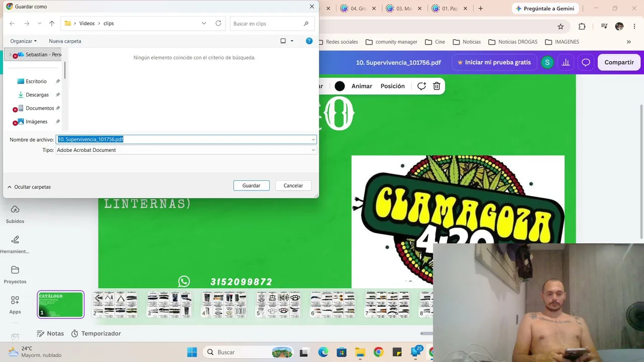Viewport: 644px width, 362px height.
Task: Open Subidos in the Canva sidebar
Action: click(x=15, y=214)
